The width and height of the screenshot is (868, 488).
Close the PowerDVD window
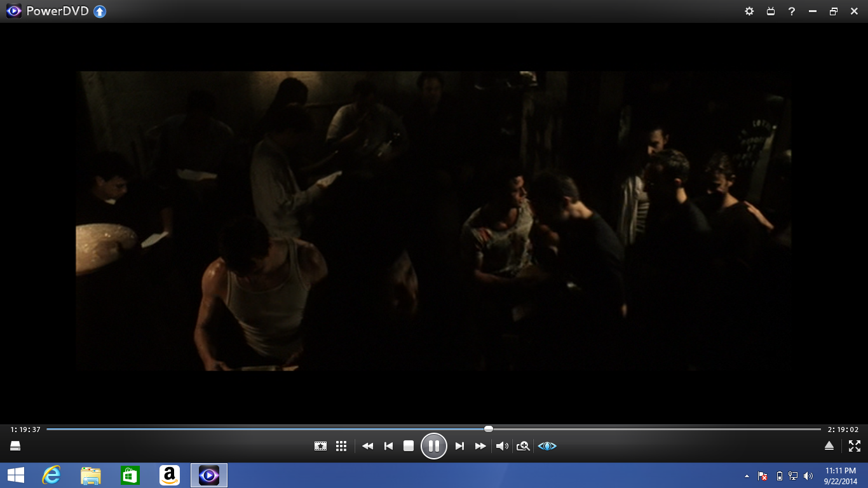click(x=854, y=11)
